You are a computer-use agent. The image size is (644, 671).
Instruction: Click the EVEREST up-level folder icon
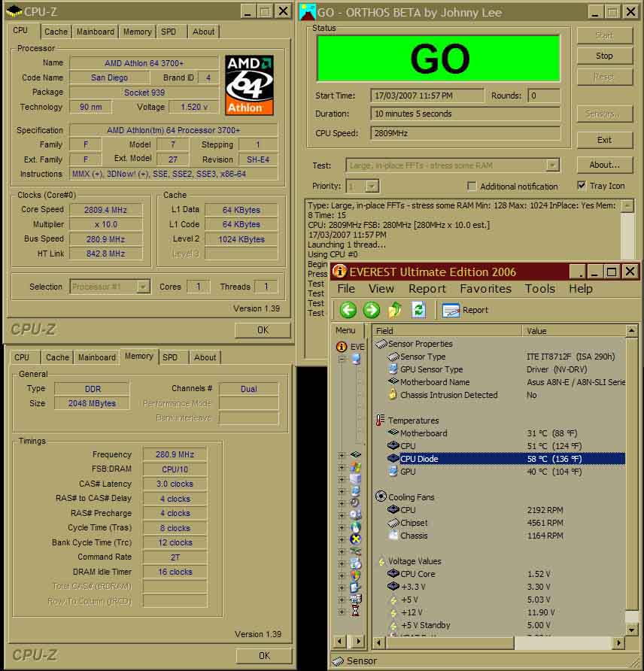pos(394,309)
